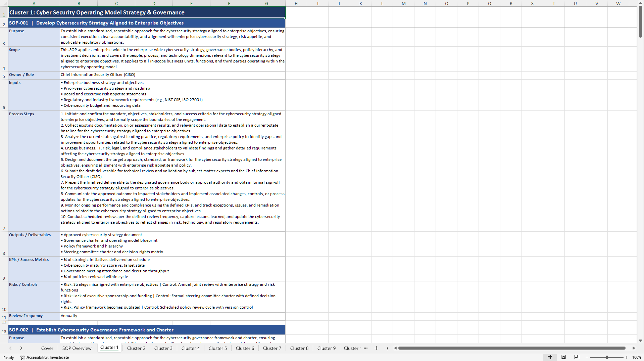Switch to Normal view in status bar
644x361 pixels.
(x=550, y=357)
